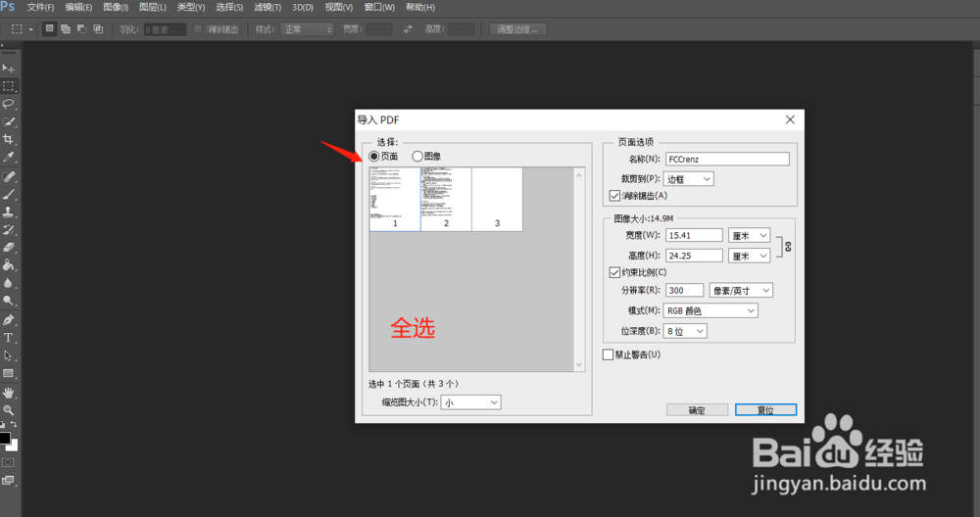
Task: Open the 窗口(W) menu
Action: click(x=379, y=8)
